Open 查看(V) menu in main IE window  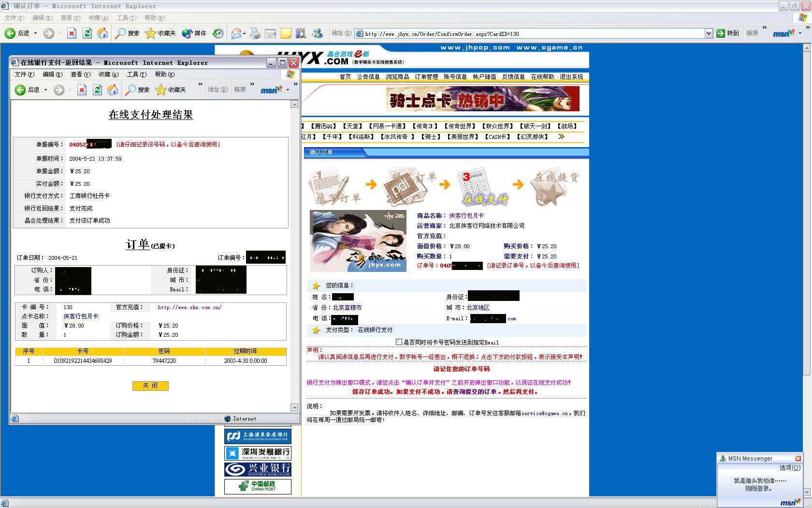[x=70, y=18]
